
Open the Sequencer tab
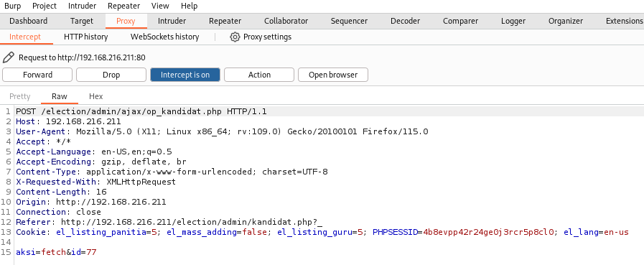coord(349,21)
